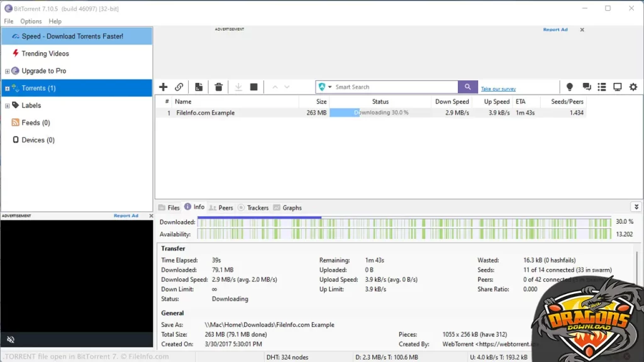Click the remote monitor icon in the toolbar

pyautogui.click(x=618, y=87)
